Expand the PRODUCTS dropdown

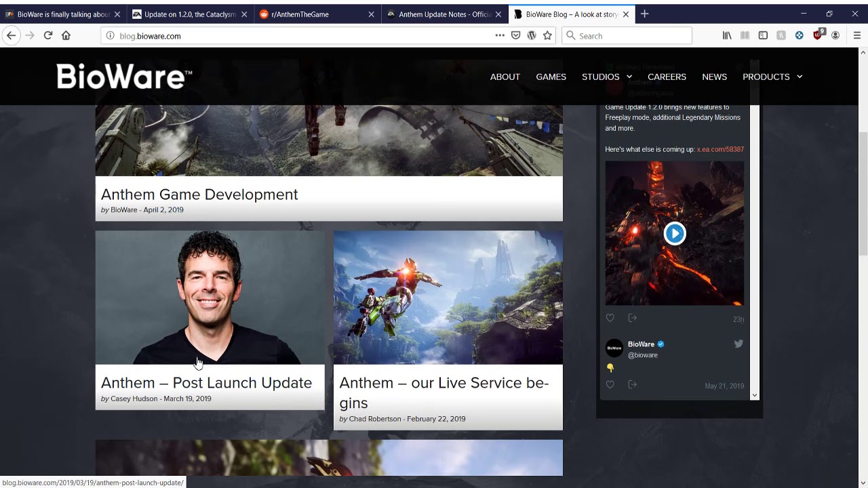pyautogui.click(x=772, y=77)
